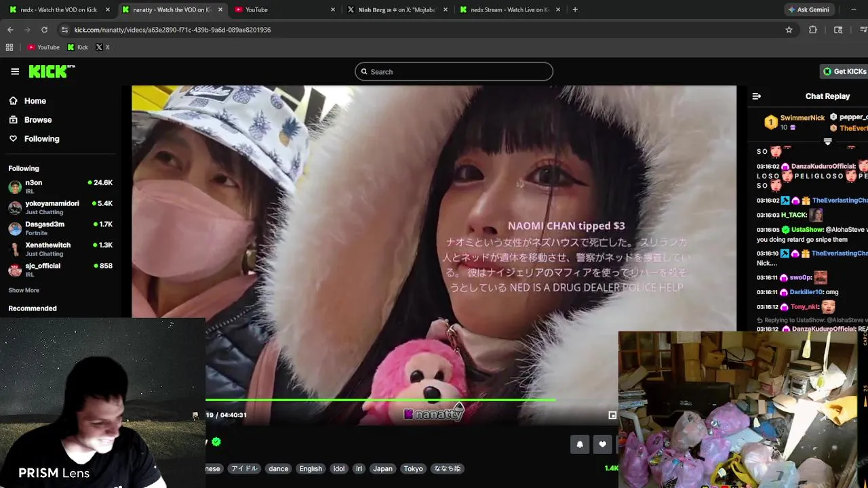Reload the current page
This screenshot has height=488, width=868.
pyautogui.click(x=44, y=30)
